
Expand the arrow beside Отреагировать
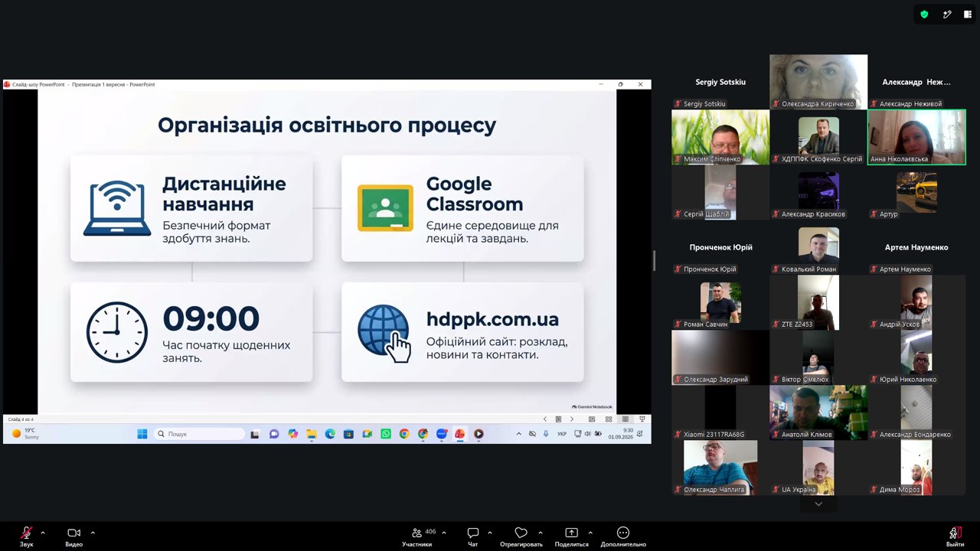tap(541, 533)
